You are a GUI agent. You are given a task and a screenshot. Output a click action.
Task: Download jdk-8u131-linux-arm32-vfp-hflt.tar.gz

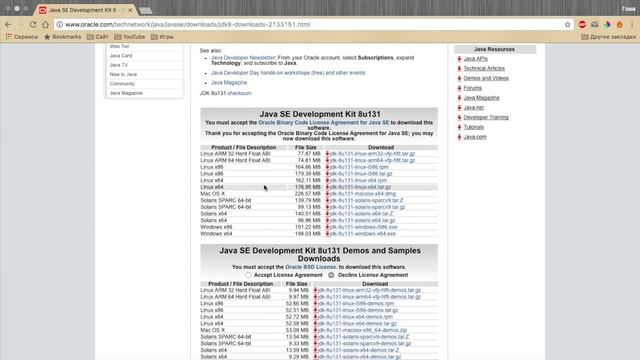(373, 154)
